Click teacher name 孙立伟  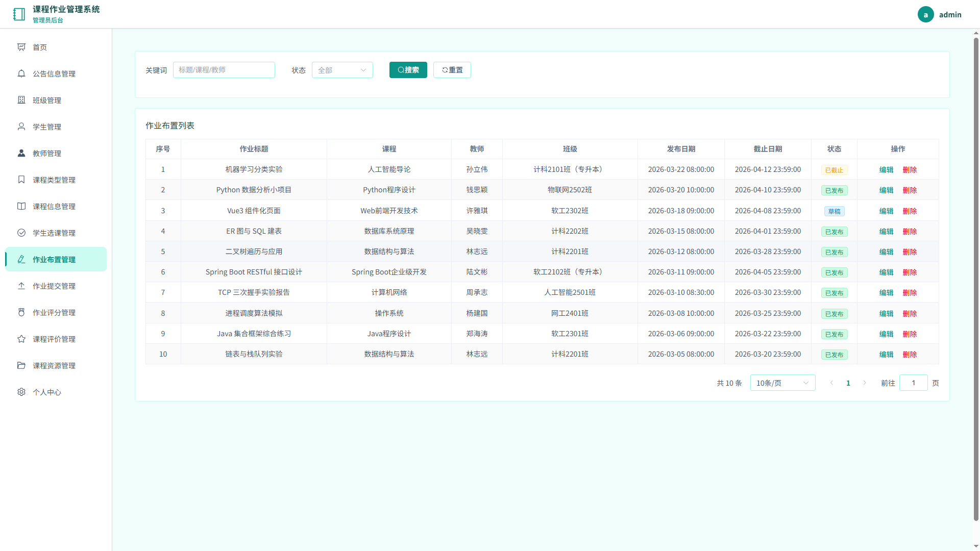pyautogui.click(x=477, y=169)
